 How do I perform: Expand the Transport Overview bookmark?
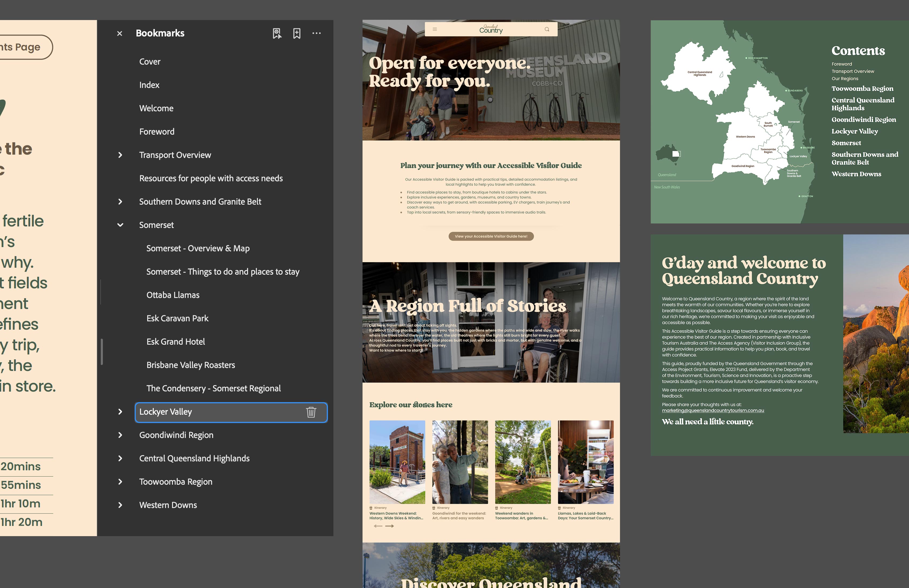(x=120, y=155)
